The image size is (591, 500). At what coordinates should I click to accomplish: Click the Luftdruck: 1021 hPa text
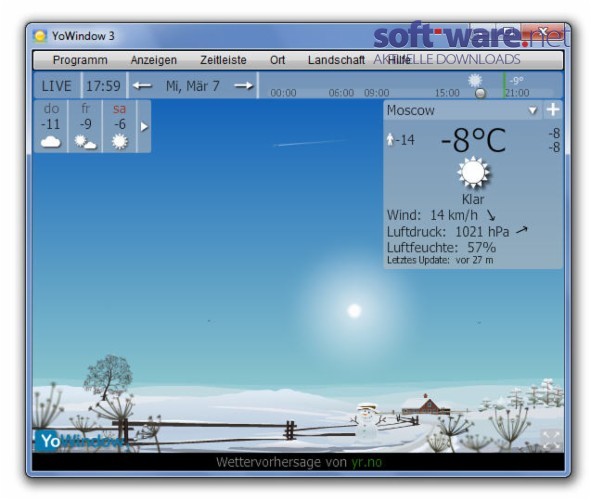pyautogui.click(x=448, y=232)
